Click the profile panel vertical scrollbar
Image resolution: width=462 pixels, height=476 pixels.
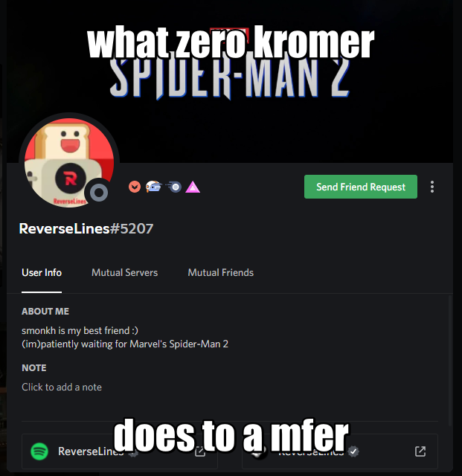point(450,361)
